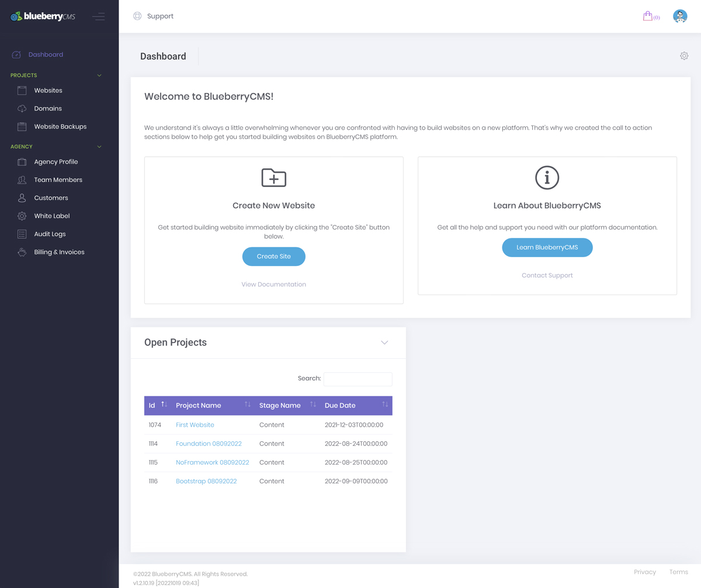Open Website Backups menu item
The image size is (701, 588).
pos(60,127)
